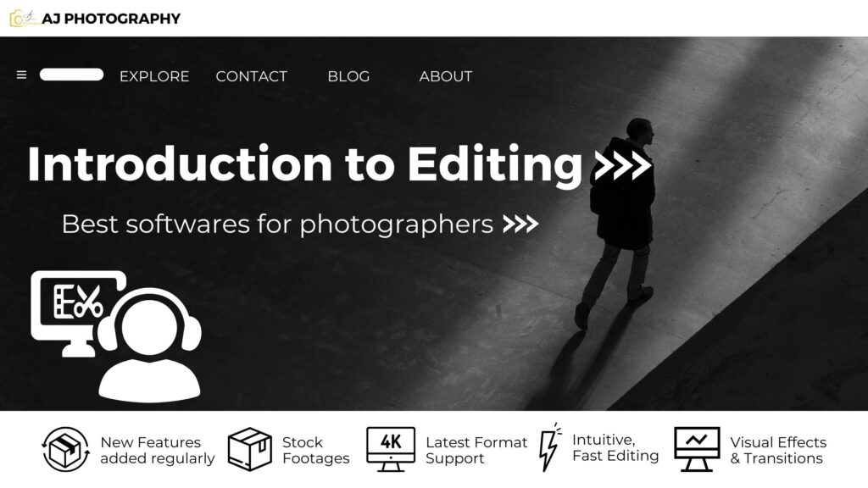868x488 pixels.
Task: Open the Introduction to Editing headline
Action: click(x=305, y=165)
